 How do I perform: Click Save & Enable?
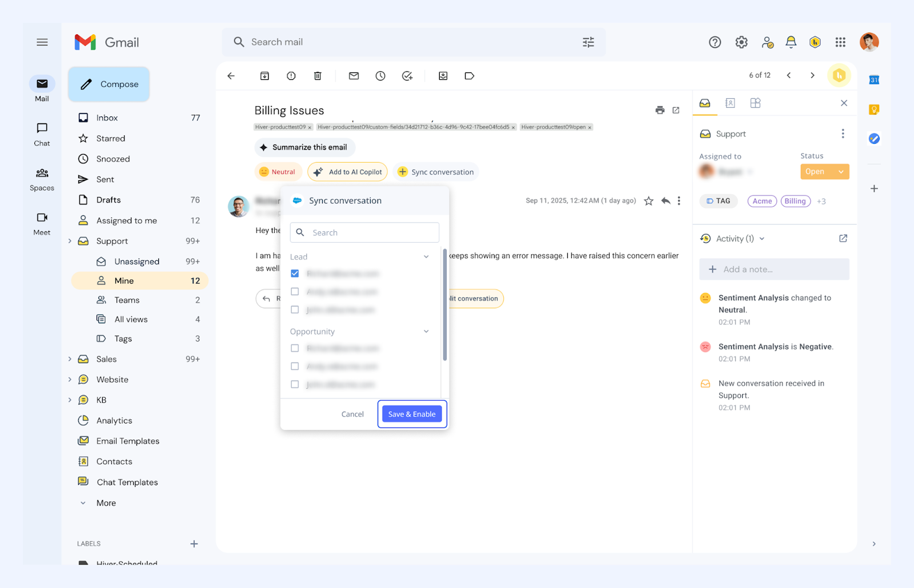(412, 414)
